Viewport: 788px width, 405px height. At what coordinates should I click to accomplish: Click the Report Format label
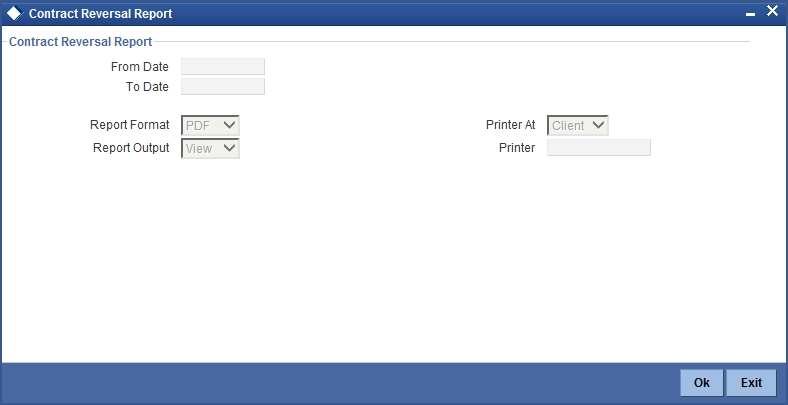pos(130,125)
